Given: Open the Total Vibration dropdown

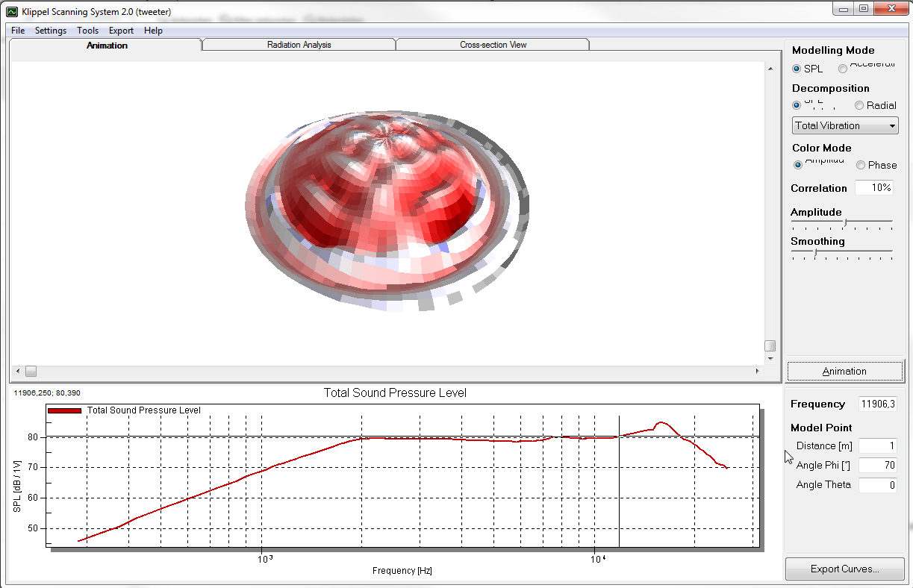Looking at the screenshot, I should pos(844,125).
